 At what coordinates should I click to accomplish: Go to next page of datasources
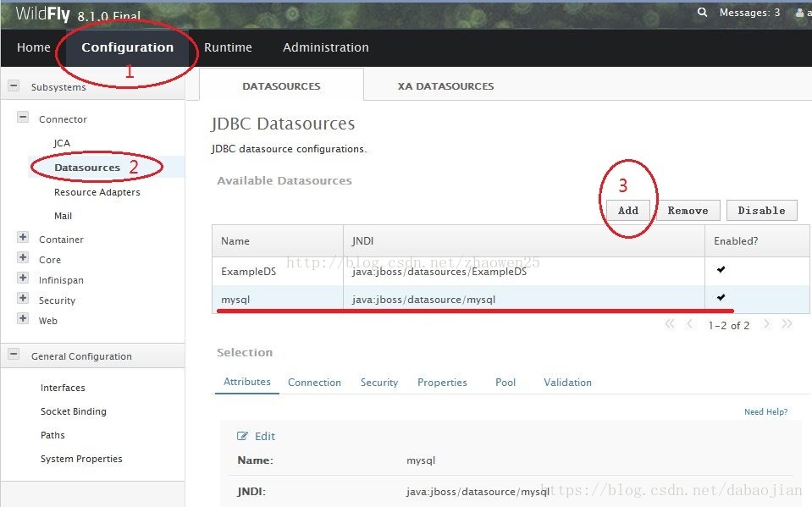click(766, 324)
